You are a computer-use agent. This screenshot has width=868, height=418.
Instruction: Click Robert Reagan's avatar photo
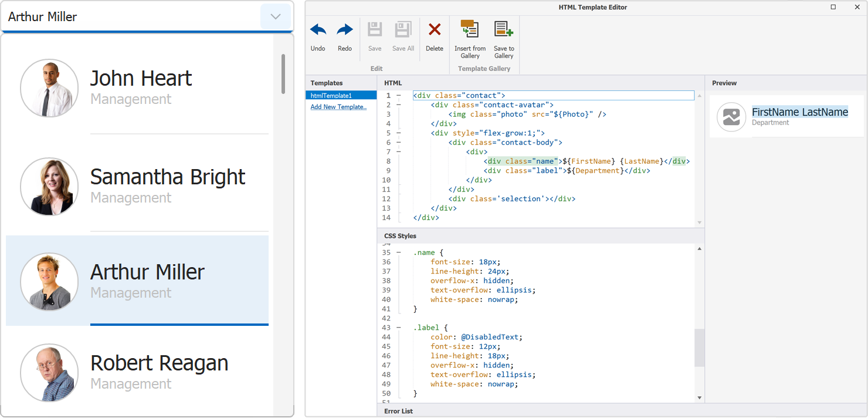pos(49,373)
